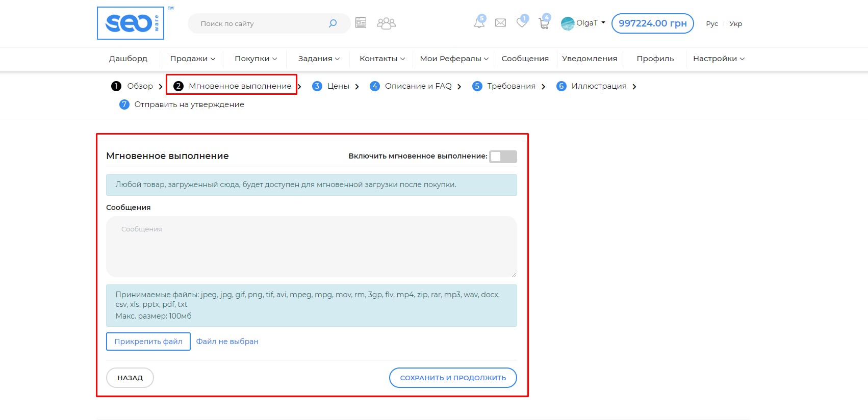Image resolution: width=868 pixels, height=420 pixels.
Task: Click the SEO ware logo
Action: tap(131, 23)
